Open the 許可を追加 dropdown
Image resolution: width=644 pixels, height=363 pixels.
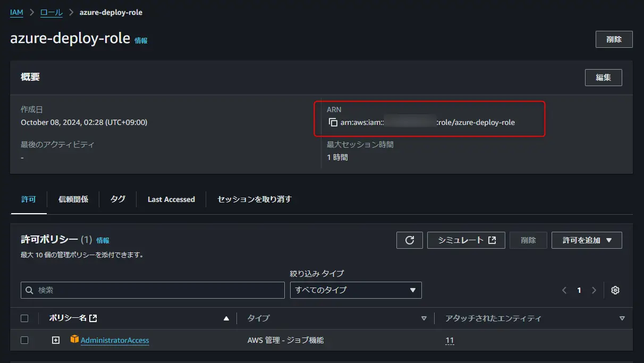[587, 240]
